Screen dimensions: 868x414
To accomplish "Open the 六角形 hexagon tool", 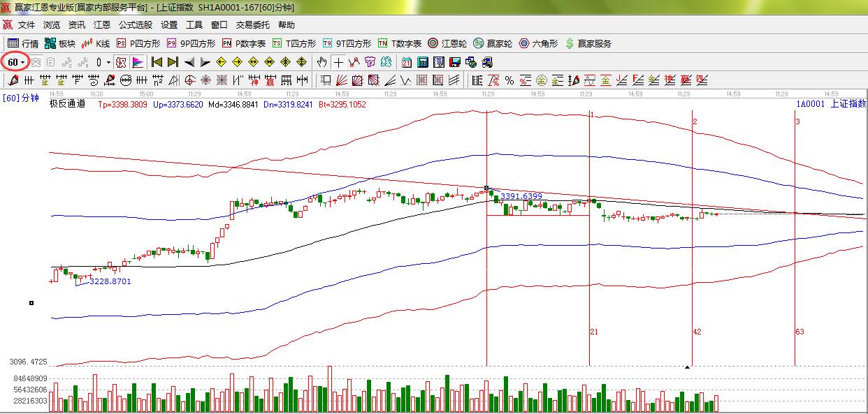I will pos(538,43).
